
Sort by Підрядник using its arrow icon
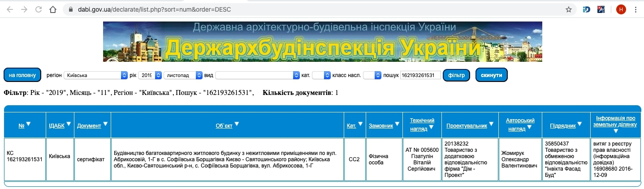580,124
